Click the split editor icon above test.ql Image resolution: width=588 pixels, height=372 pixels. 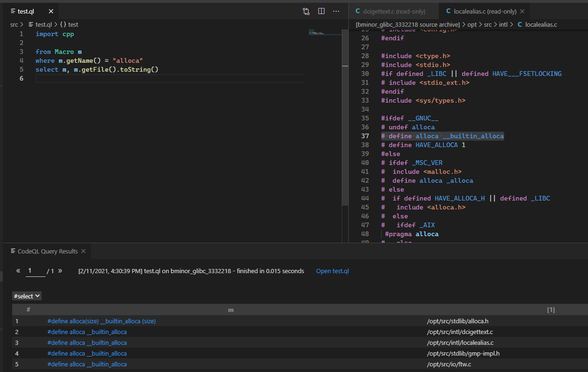pos(321,11)
